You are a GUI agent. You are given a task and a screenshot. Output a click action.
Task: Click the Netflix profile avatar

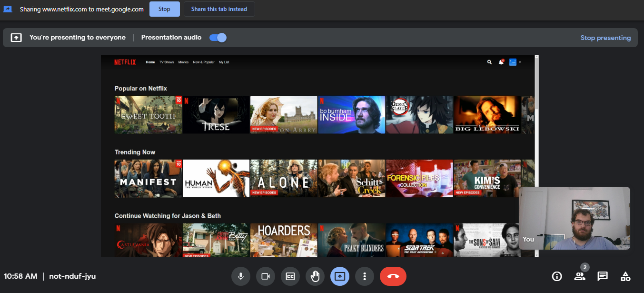click(513, 62)
